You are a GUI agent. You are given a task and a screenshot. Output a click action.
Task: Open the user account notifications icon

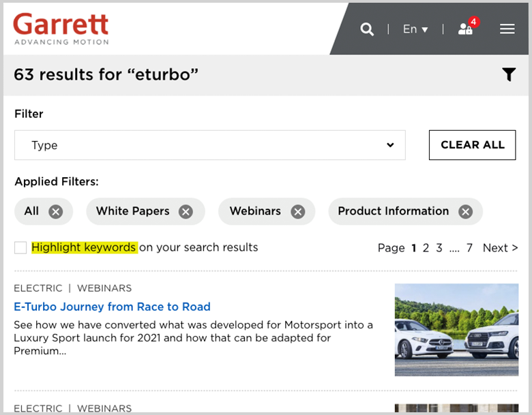tap(466, 29)
